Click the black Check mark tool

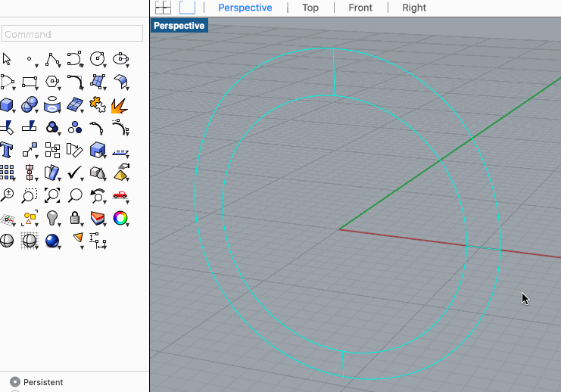[75, 173]
